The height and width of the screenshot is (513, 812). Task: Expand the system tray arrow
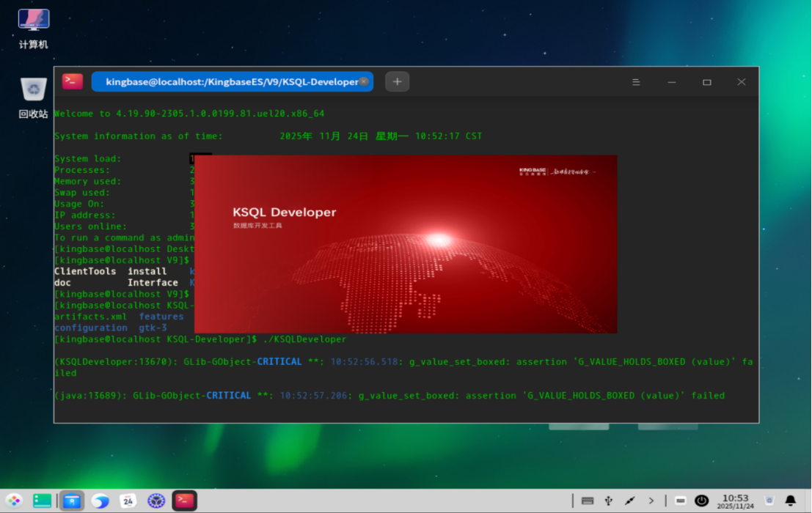coord(651,501)
